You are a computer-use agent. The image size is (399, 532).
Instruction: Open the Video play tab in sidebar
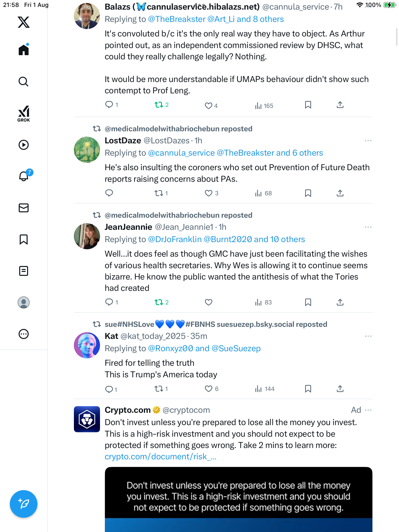[24, 145]
